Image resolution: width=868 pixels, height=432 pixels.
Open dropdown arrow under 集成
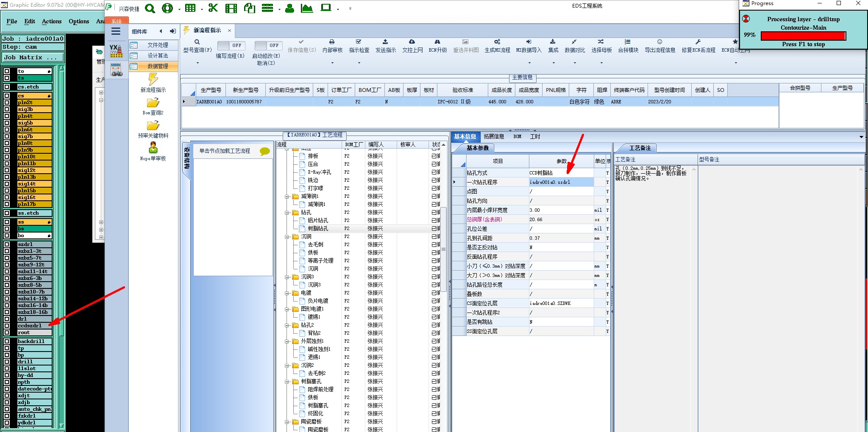click(x=553, y=63)
